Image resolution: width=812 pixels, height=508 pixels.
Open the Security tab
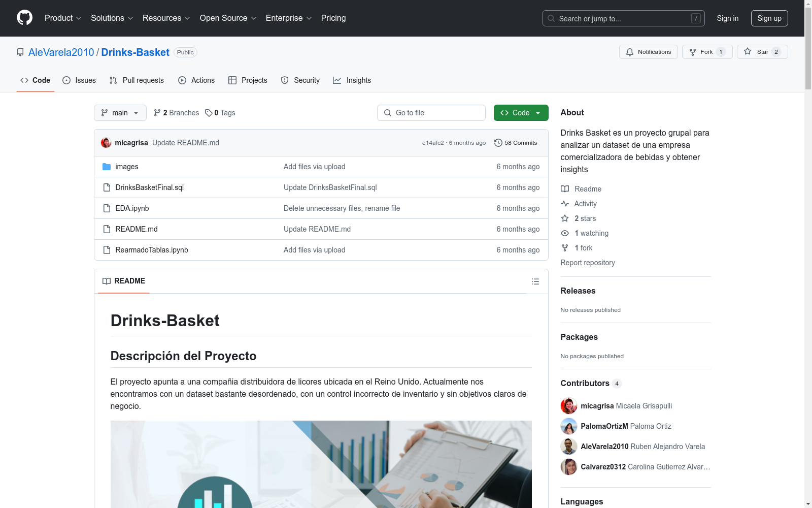pos(300,80)
